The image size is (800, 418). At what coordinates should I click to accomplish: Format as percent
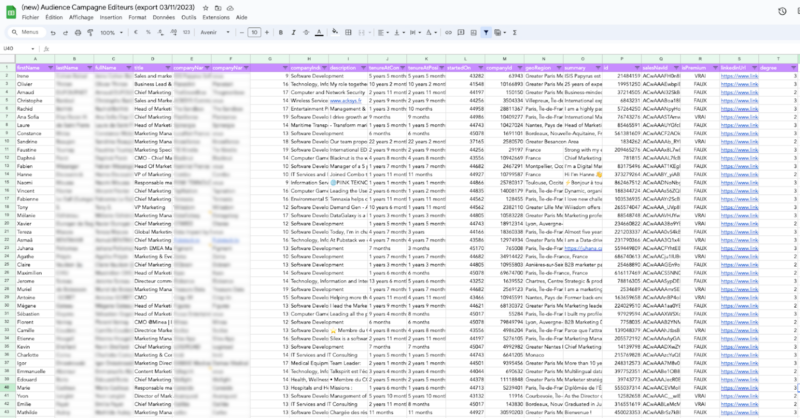(148, 33)
